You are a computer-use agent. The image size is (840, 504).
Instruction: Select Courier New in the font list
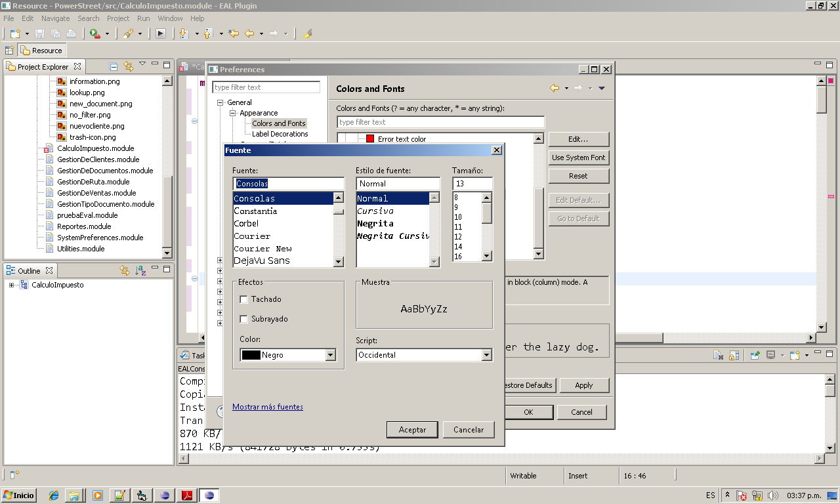pyautogui.click(x=263, y=249)
